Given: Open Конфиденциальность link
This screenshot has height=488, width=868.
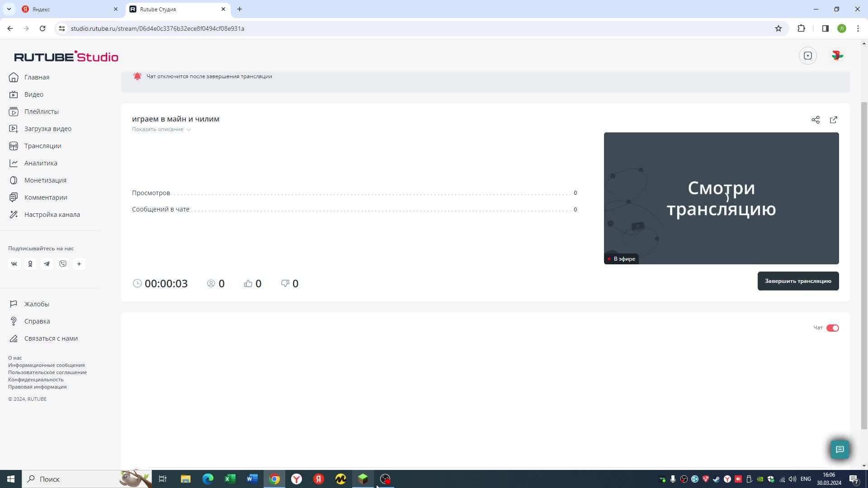Looking at the screenshot, I should pos(36,380).
